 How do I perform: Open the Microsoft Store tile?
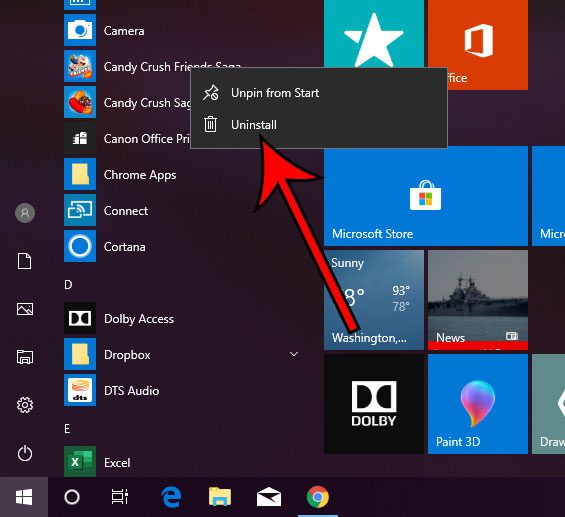426,196
